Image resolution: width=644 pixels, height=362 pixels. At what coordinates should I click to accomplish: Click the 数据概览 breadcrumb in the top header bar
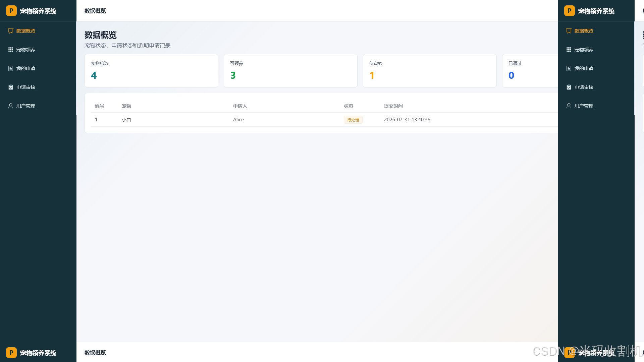pos(95,11)
